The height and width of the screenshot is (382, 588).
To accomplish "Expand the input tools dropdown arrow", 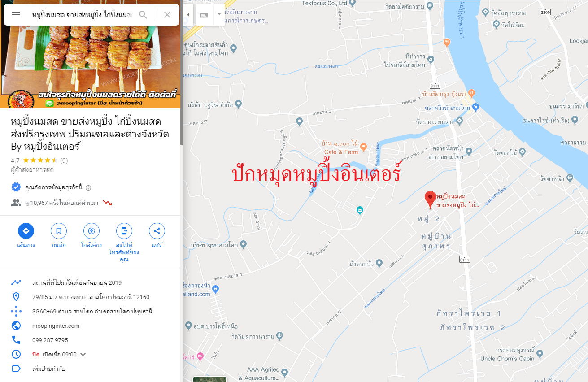I will tap(219, 15).
